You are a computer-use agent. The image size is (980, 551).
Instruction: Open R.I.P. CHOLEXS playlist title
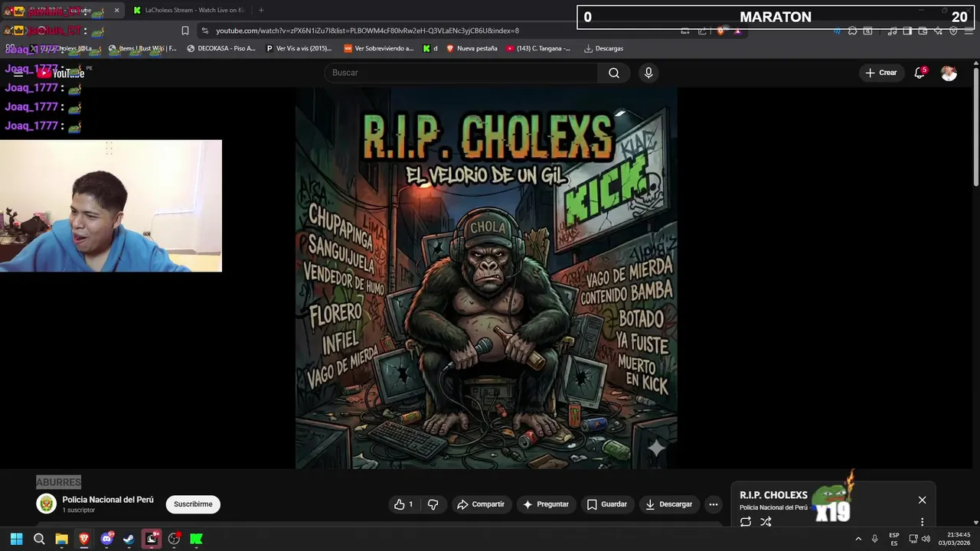click(x=773, y=495)
